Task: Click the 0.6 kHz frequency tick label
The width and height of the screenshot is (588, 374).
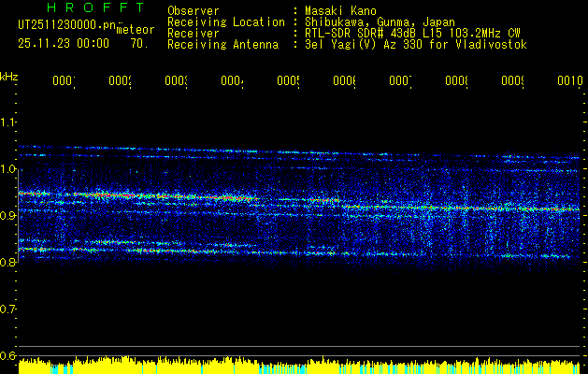Action: pyautogui.click(x=7, y=355)
